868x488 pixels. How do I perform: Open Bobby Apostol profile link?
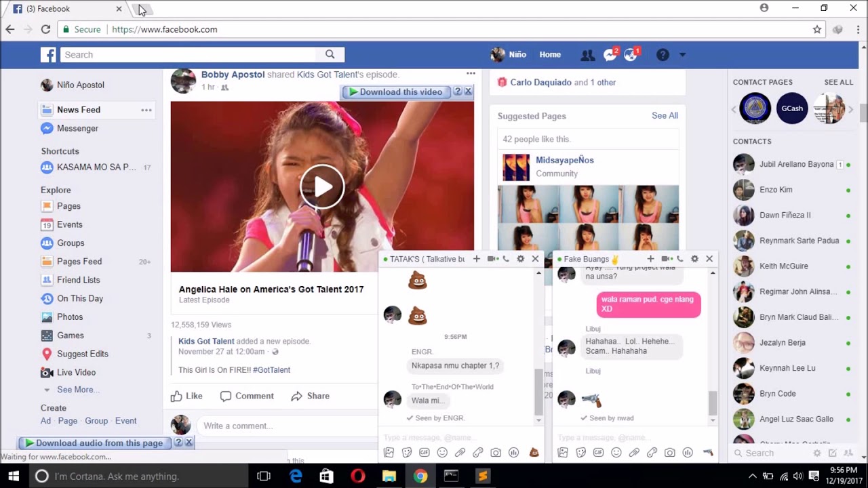(x=233, y=75)
